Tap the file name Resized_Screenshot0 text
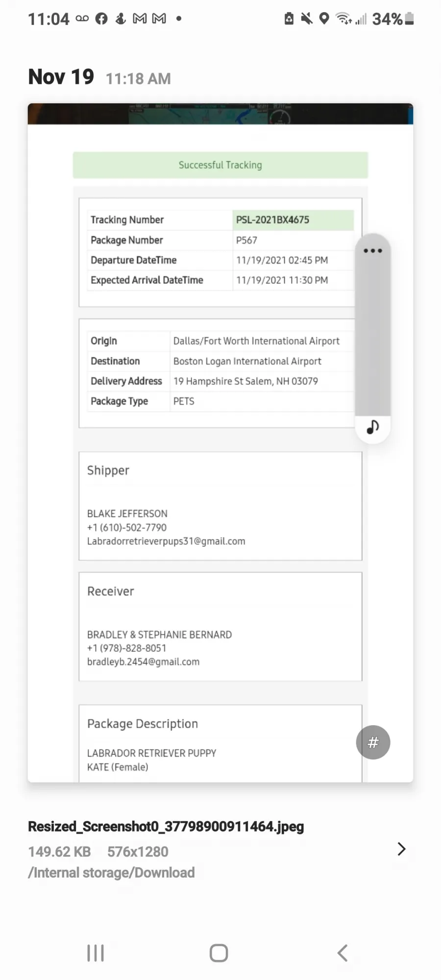The width and height of the screenshot is (441, 980). 166,827
